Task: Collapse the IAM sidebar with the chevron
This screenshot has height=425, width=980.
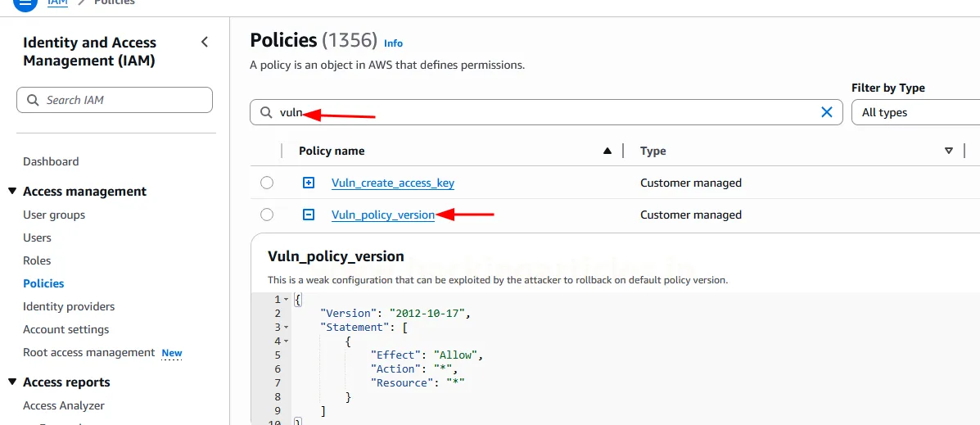Action: [205, 42]
